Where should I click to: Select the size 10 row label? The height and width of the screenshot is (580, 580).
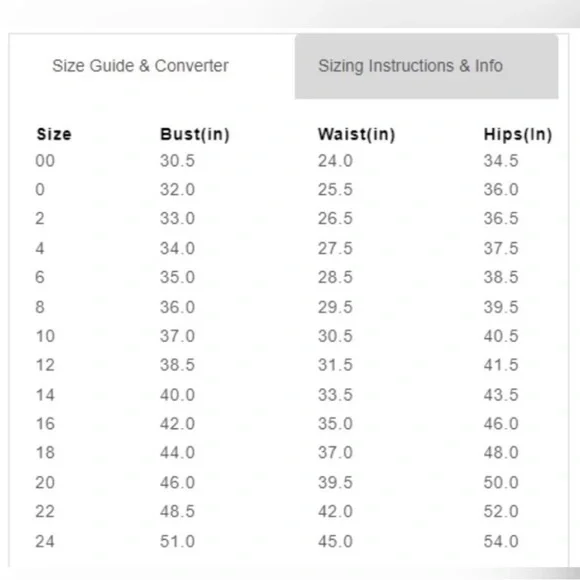(x=45, y=336)
